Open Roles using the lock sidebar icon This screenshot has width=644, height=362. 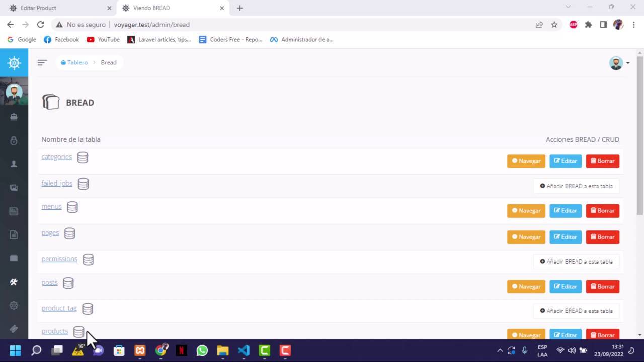coord(14,140)
